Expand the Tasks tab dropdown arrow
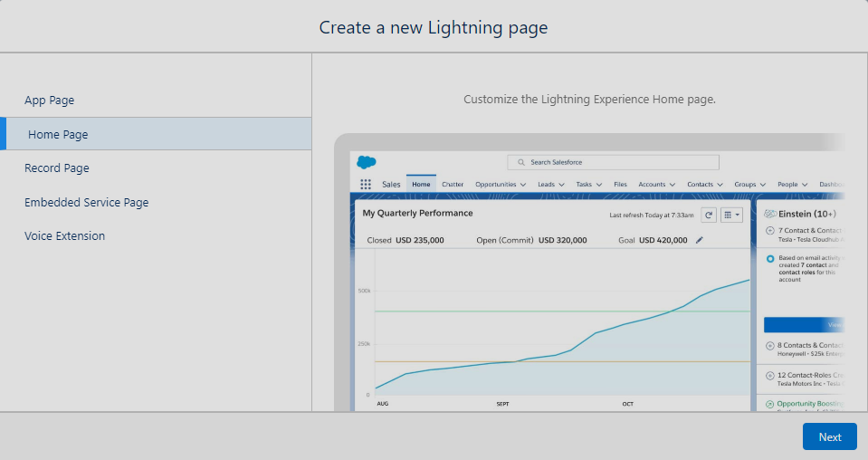This screenshot has width=868, height=460. 599,185
